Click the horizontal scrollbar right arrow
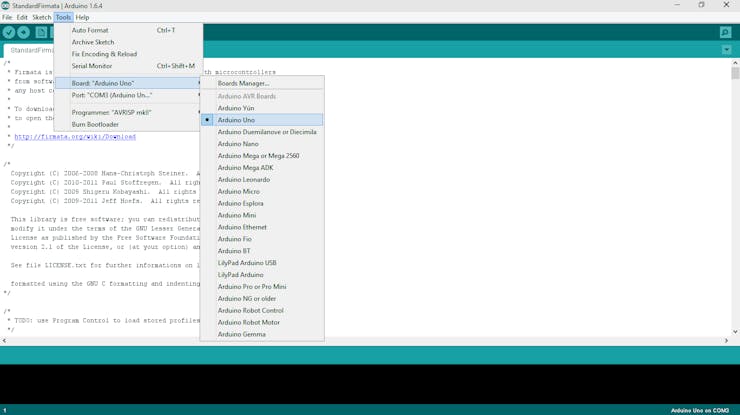Viewport: 740px width, 415px height. (726, 341)
